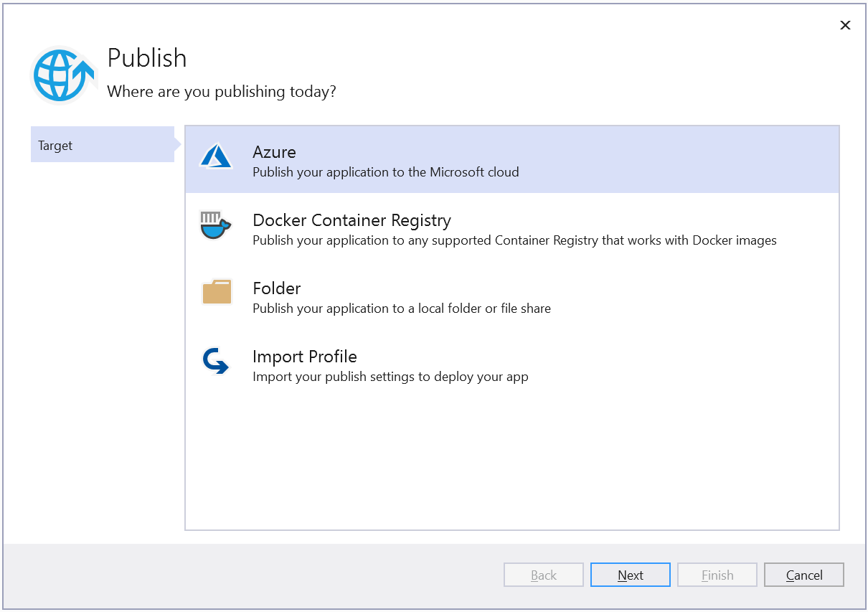Click the Publish dialog title

click(146, 58)
